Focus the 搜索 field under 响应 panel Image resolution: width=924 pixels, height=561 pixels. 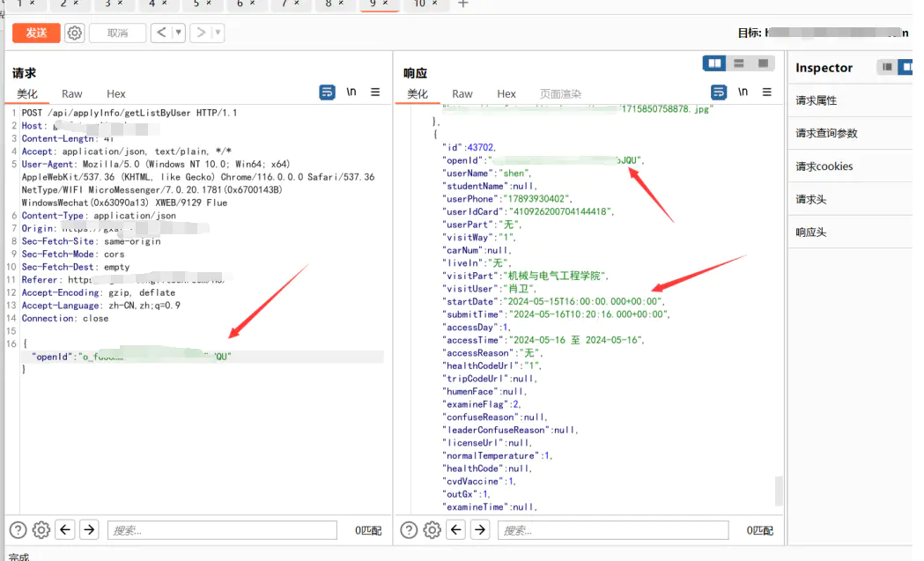(x=613, y=530)
